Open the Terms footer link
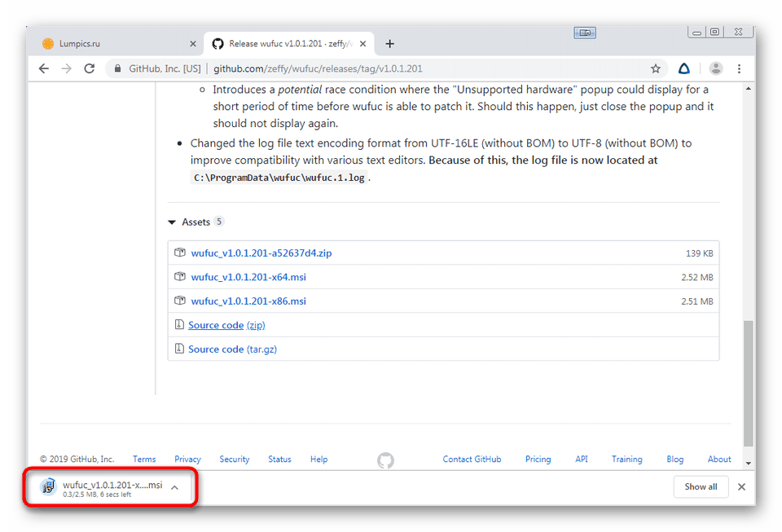Screen dimensions: 782x532 pyautogui.click(x=144, y=459)
